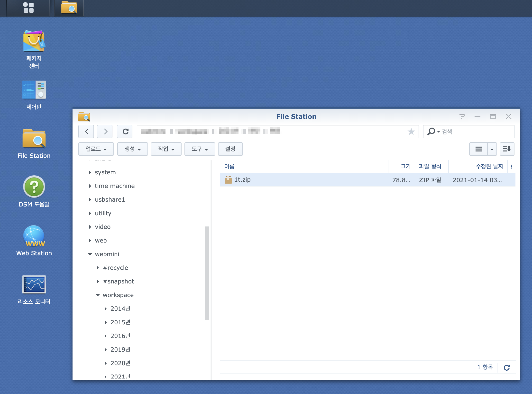Open the 도구 menu
This screenshot has height=394, width=532.
click(x=200, y=149)
